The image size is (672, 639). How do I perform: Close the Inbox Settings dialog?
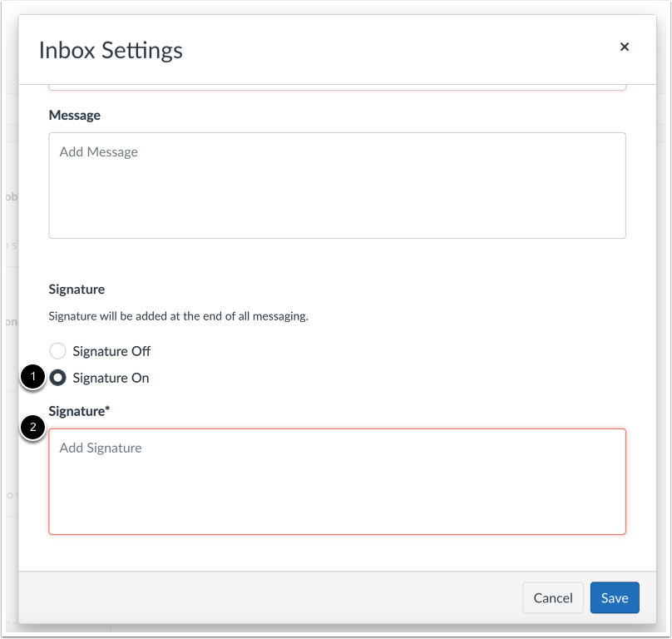[625, 47]
